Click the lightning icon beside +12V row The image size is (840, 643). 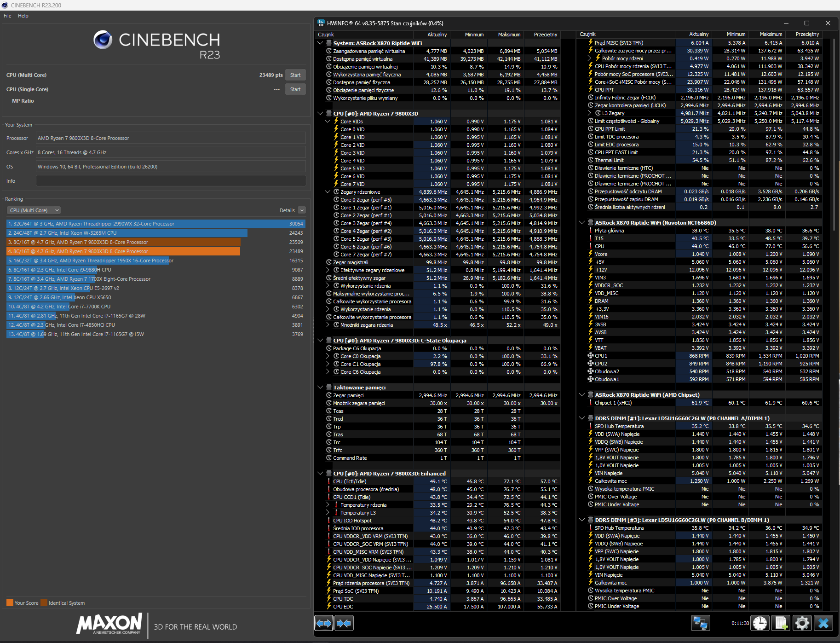(x=591, y=270)
